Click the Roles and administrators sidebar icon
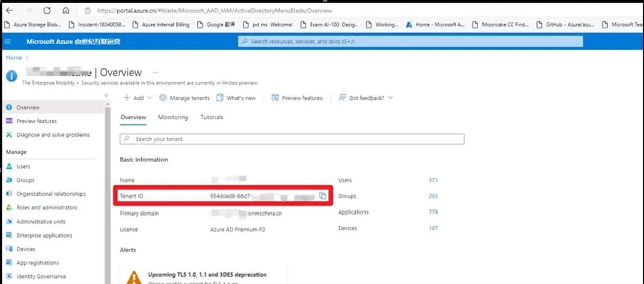 pyautogui.click(x=9, y=207)
